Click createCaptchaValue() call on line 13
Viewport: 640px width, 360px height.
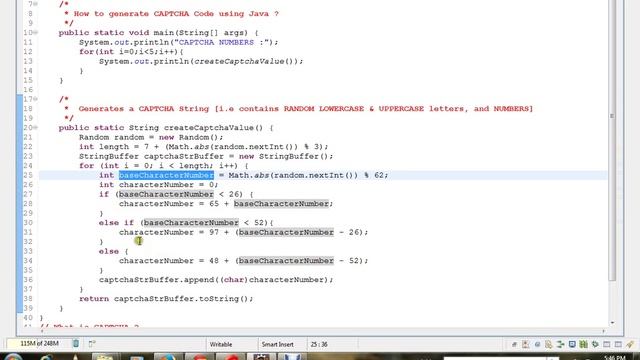246,61
